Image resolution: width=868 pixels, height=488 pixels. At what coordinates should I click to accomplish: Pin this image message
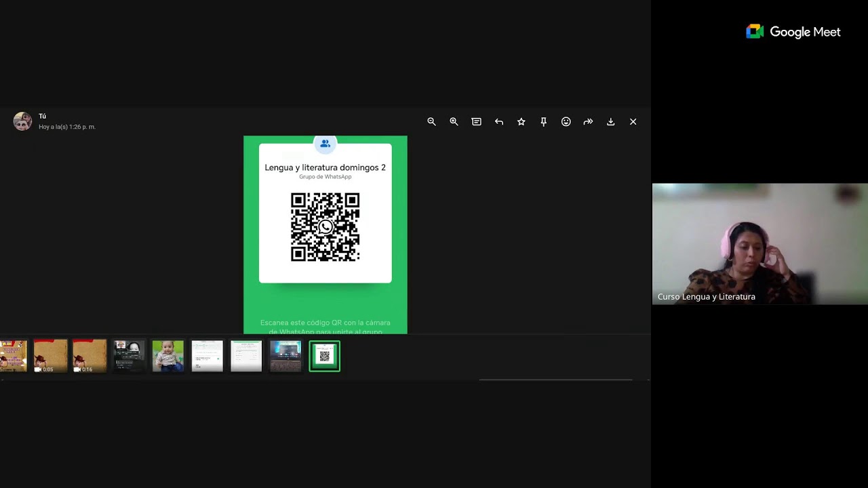(x=543, y=122)
